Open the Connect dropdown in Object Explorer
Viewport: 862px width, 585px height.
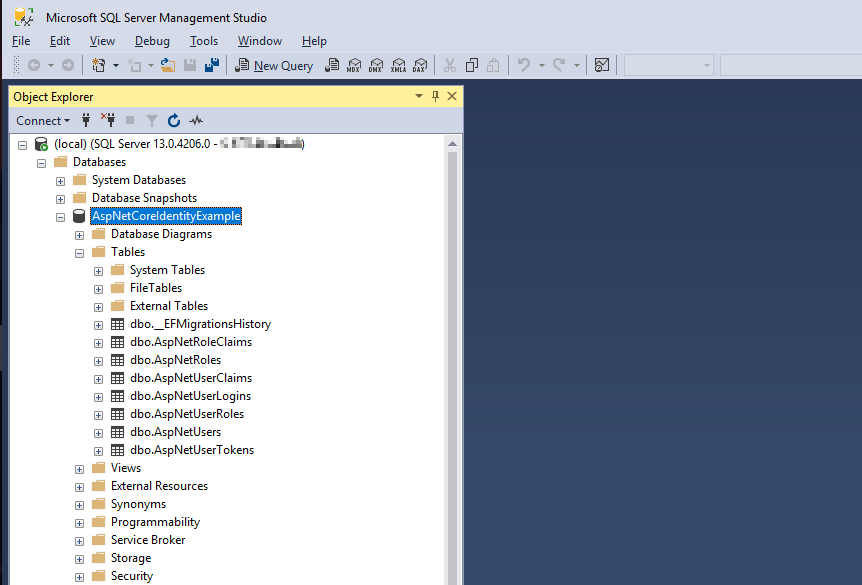pos(43,120)
